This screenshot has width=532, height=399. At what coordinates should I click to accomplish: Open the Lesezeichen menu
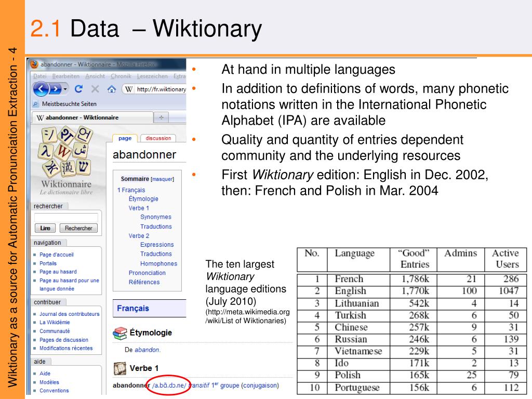tap(152, 76)
